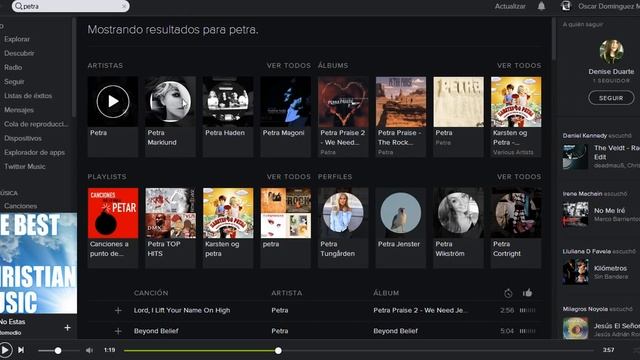The image size is (640, 360).
Task: Open Descubrir in the sidebar
Action: click(19, 53)
